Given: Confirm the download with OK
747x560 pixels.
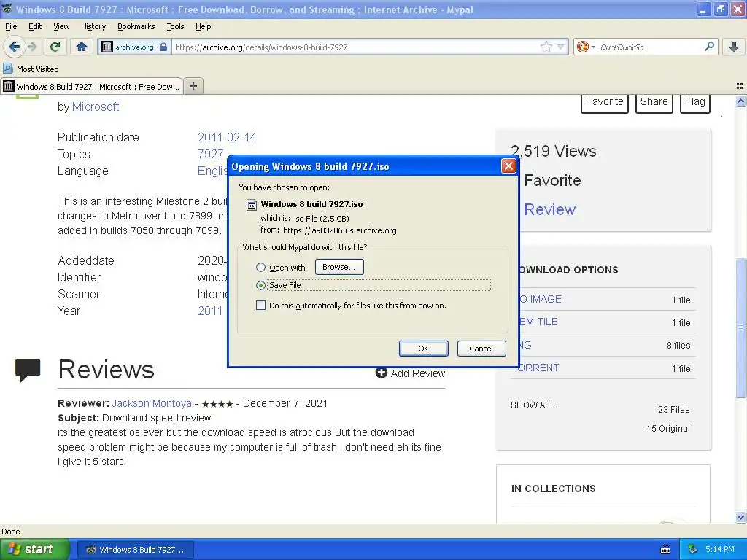Looking at the screenshot, I should tap(424, 349).
